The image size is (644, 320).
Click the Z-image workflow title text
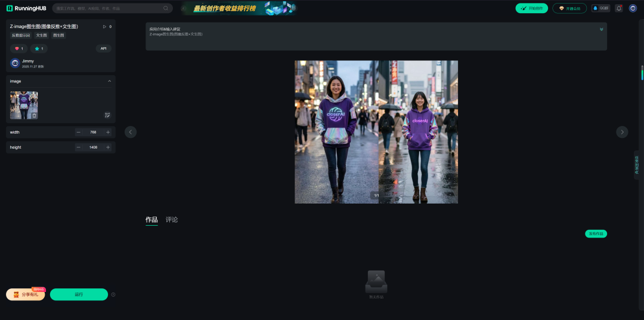pos(44,26)
